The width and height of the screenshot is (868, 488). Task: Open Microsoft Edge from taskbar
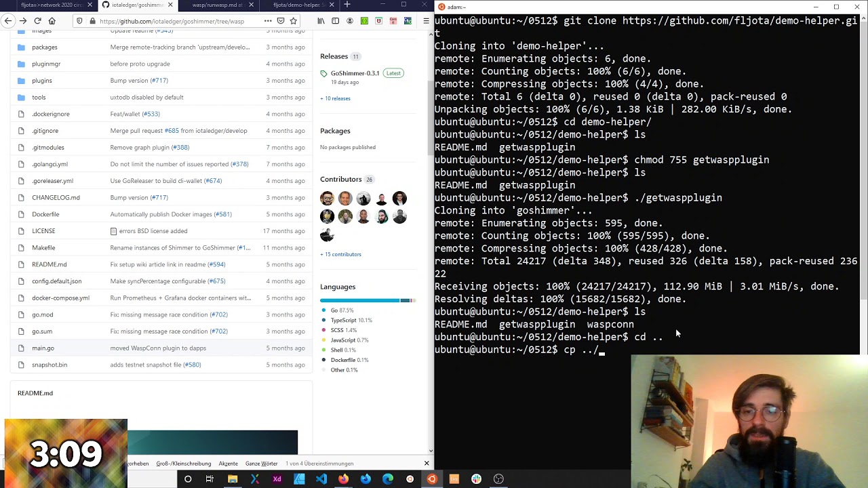[388, 479]
